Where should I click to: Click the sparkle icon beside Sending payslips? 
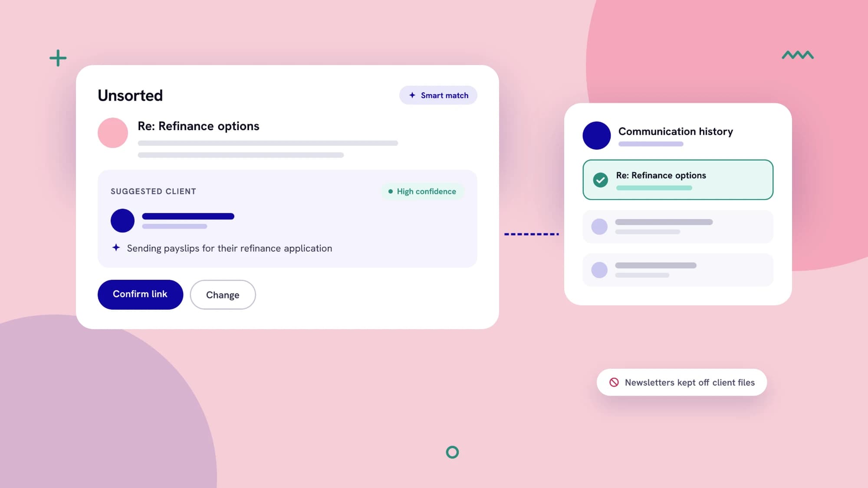(116, 247)
